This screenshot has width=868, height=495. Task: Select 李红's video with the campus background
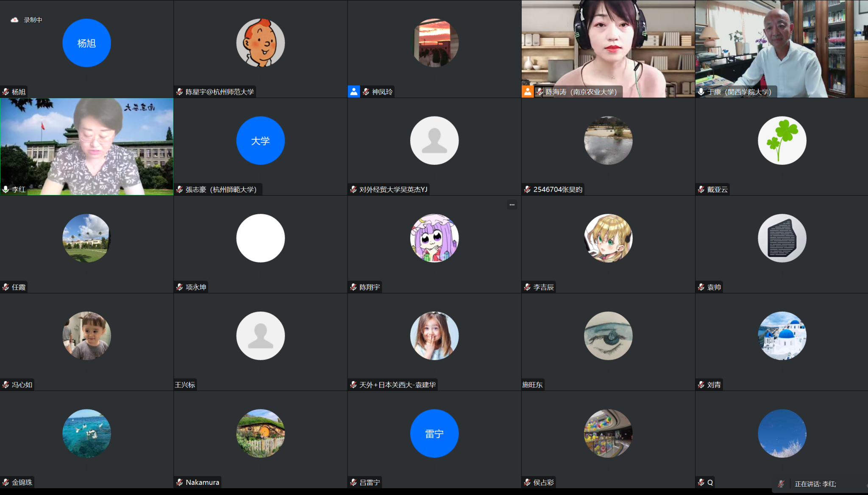coord(86,146)
